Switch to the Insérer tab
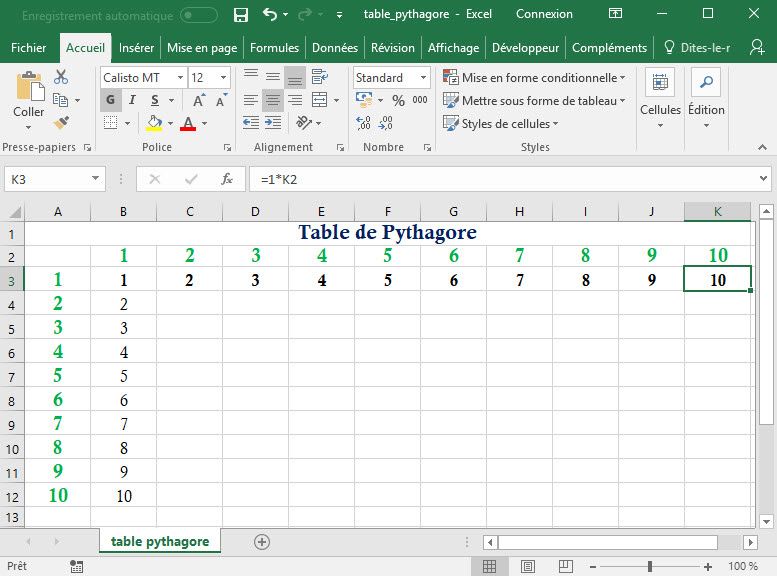The width and height of the screenshot is (777, 576). tap(136, 48)
